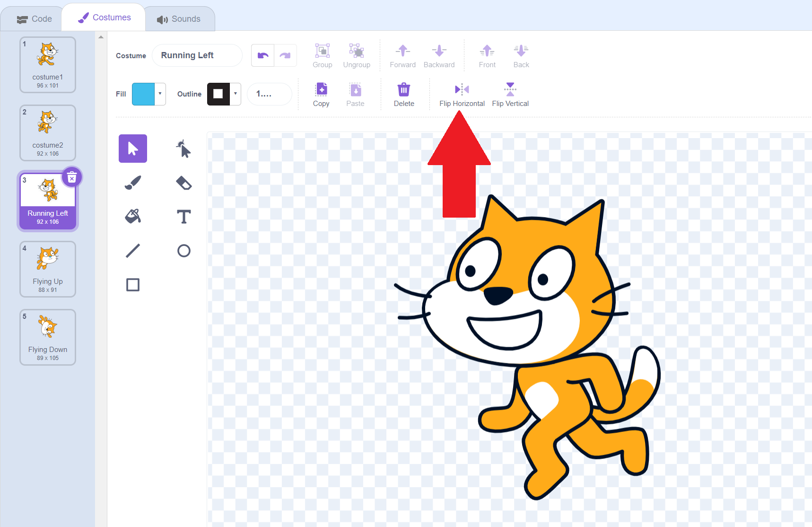812x527 pixels.
Task: Click the blue Fill color swatch
Action: (143, 94)
